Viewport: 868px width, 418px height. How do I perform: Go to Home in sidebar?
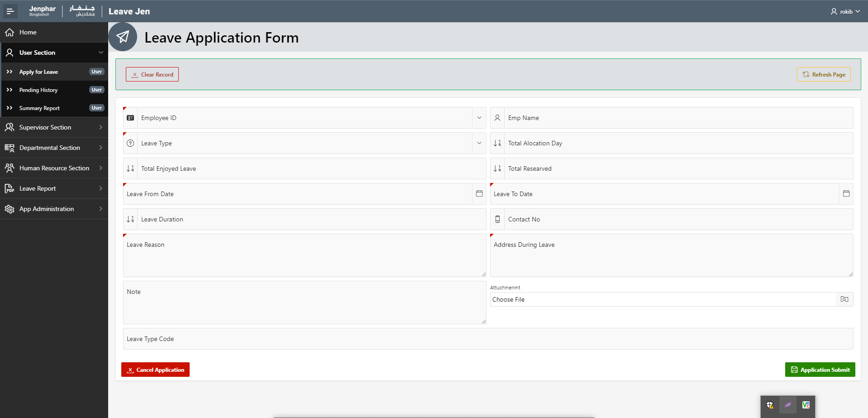click(54, 32)
